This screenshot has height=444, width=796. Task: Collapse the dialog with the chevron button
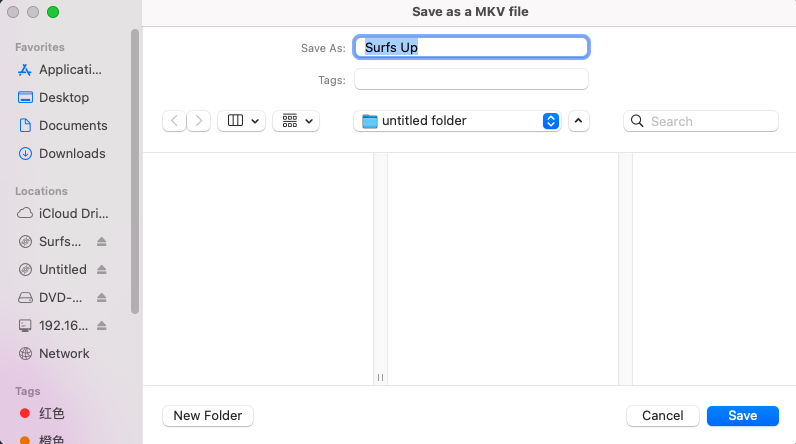[x=579, y=121]
